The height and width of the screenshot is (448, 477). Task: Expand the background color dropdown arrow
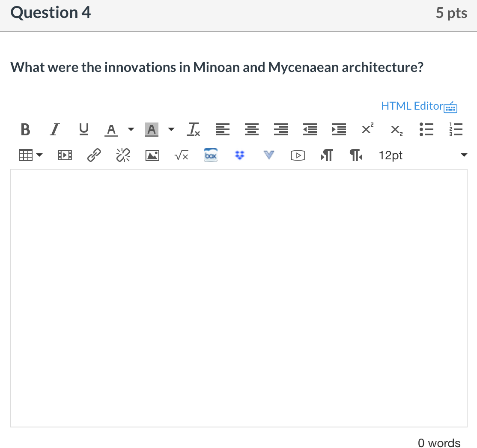tap(171, 129)
